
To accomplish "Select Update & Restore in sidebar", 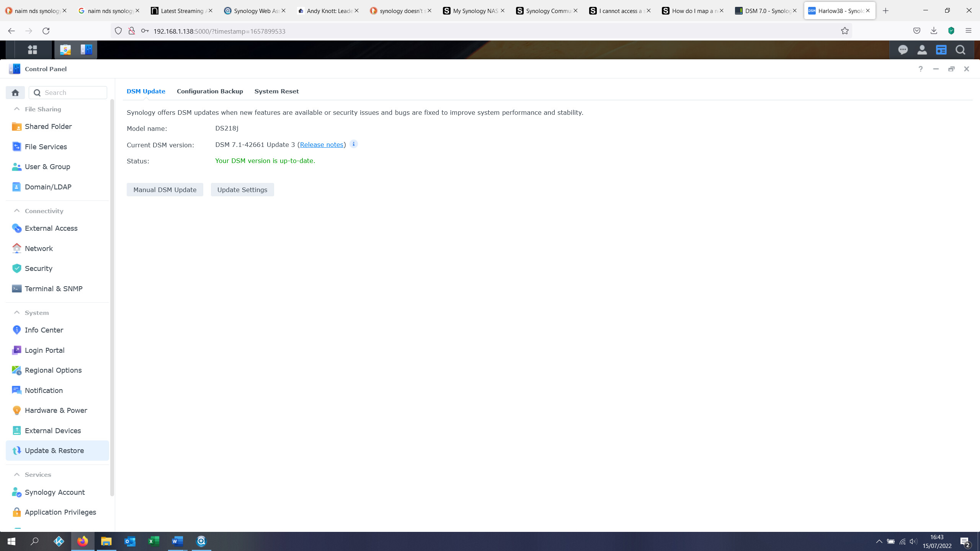I will point(57,450).
